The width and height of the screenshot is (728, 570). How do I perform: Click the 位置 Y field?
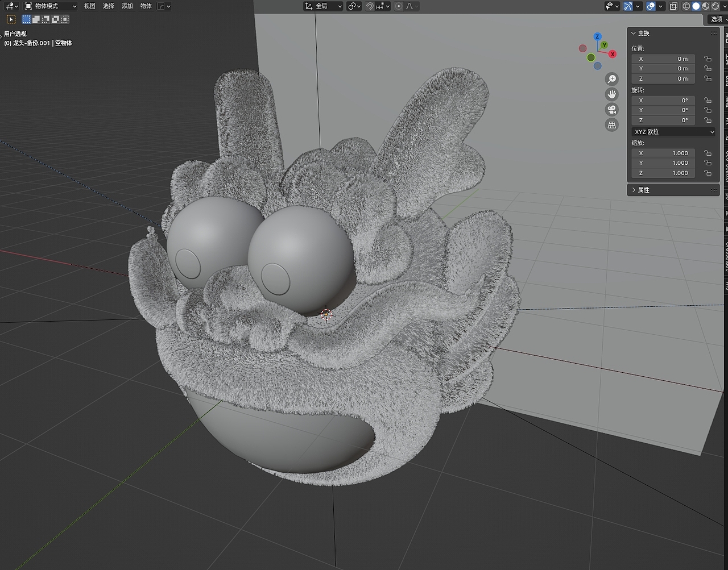point(663,69)
